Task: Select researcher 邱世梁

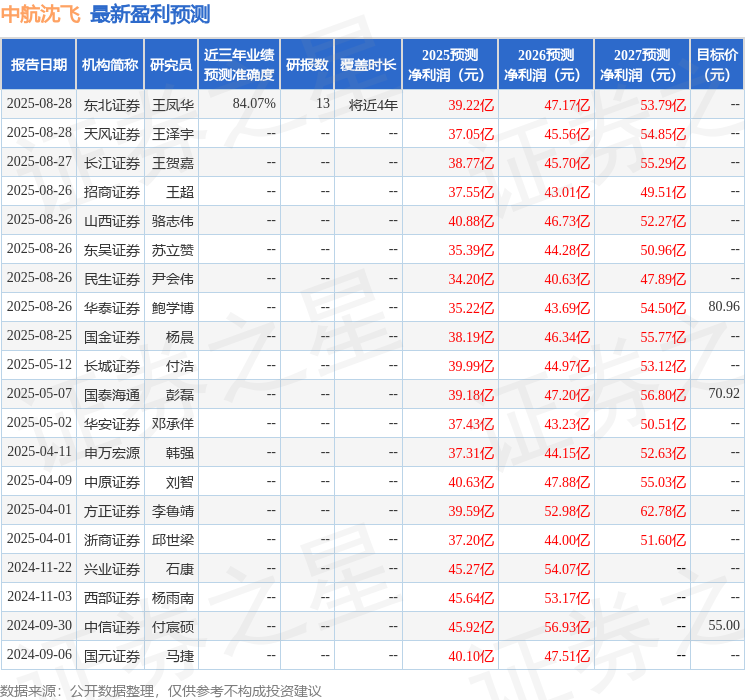Action: tap(172, 540)
